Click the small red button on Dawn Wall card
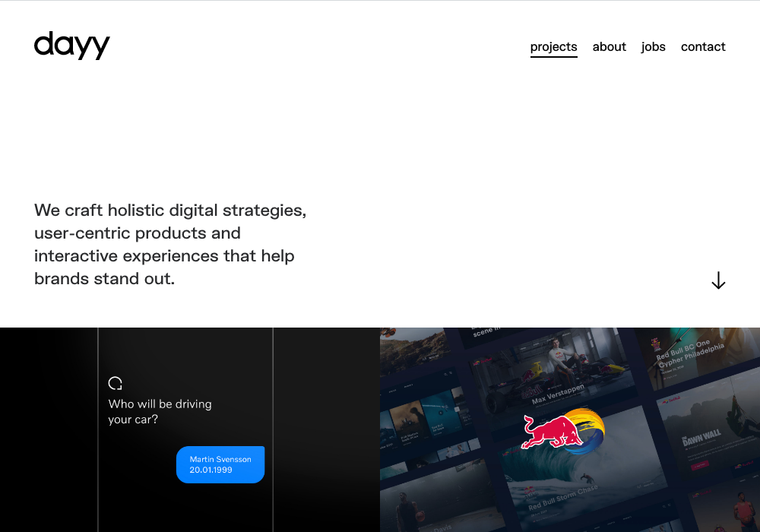The image size is (760, 532). point(699,466)
